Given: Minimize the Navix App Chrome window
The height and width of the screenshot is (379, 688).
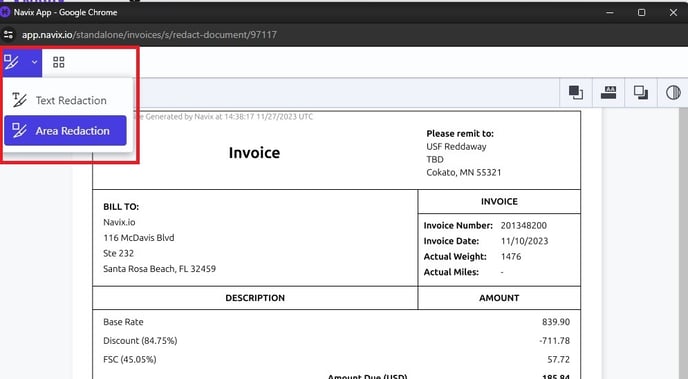Looking at the screenshot, I should 609,12.
